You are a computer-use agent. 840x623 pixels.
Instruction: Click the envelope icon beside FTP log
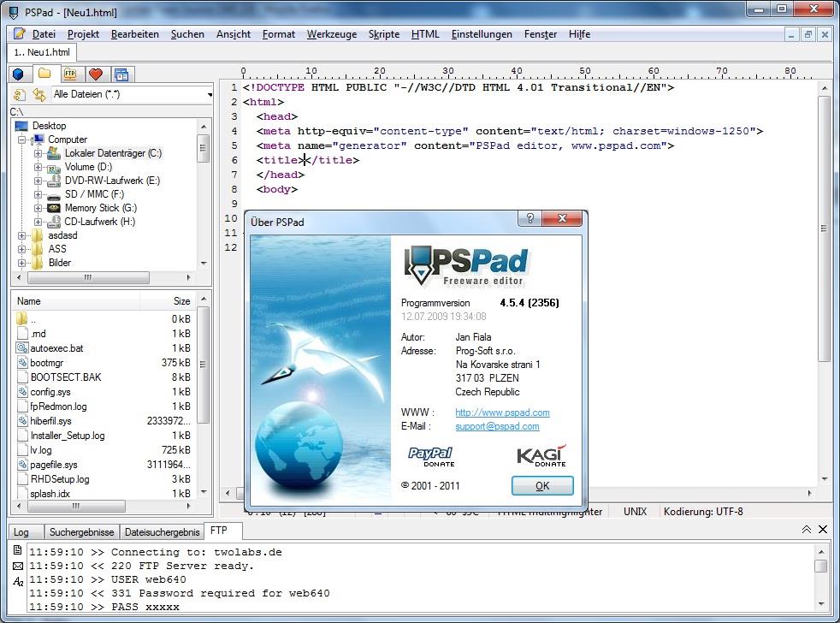point(18,567)
